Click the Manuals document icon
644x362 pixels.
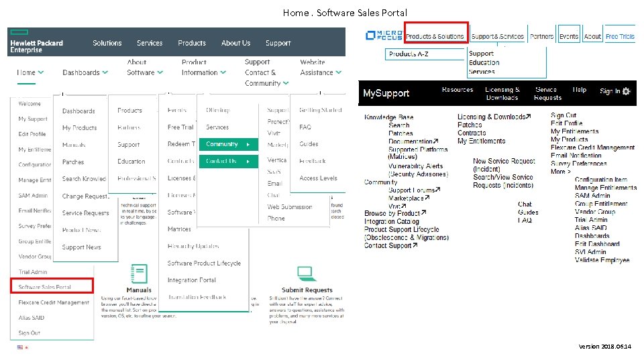pyautogui.click(x=139, y=274)
